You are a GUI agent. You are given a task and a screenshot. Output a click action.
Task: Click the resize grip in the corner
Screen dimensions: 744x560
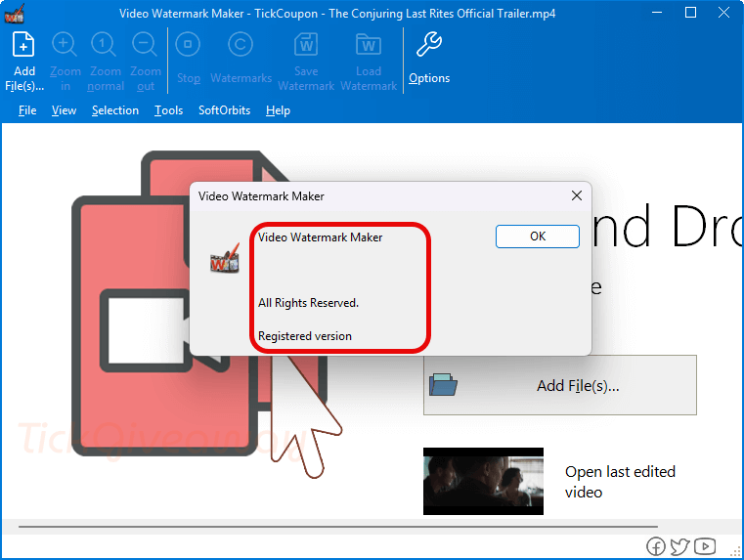tap(735, 551)
